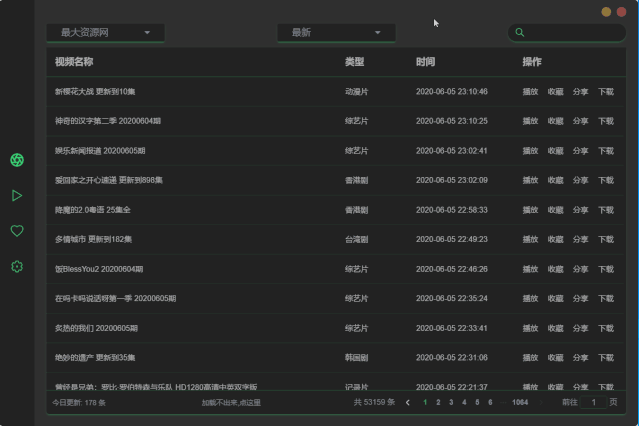Expand the 最新 category dropdown

tap(336, 33)
